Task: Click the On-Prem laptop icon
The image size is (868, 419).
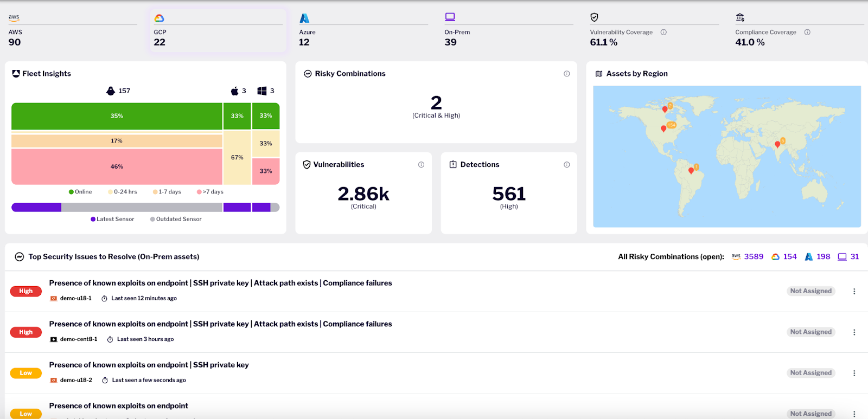Action: pyautogui.click(x=450, y=17)
